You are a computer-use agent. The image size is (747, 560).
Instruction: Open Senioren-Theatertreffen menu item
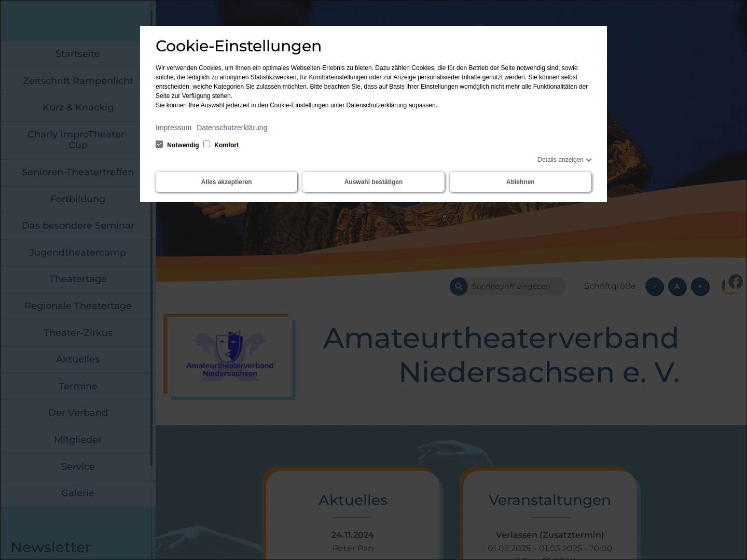pyautogui.click(x=78, y=172)
